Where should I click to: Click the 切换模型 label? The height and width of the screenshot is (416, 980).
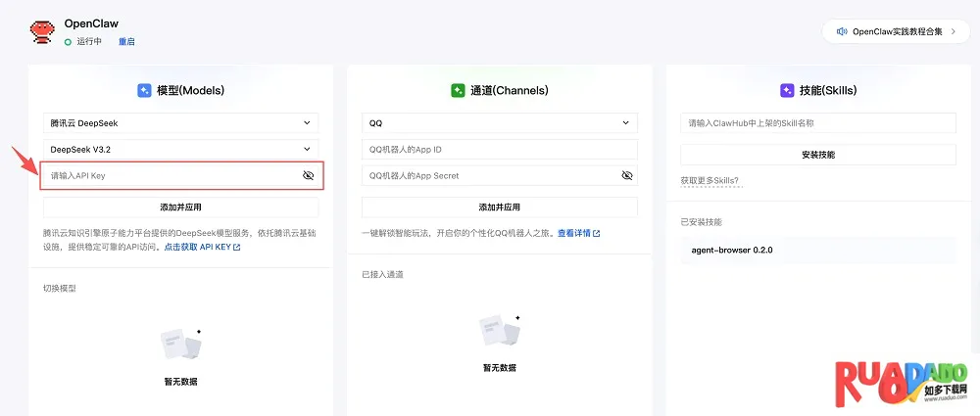click(x=60, y=289)
